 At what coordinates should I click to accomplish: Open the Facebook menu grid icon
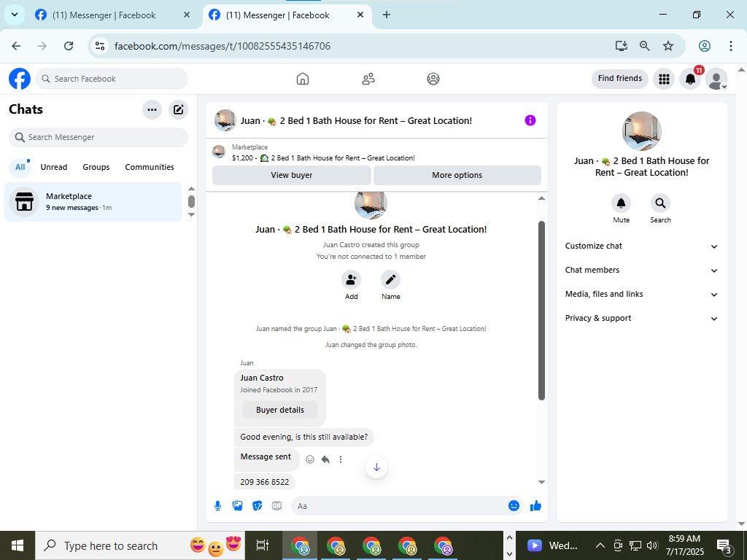(x=664, y=79)
